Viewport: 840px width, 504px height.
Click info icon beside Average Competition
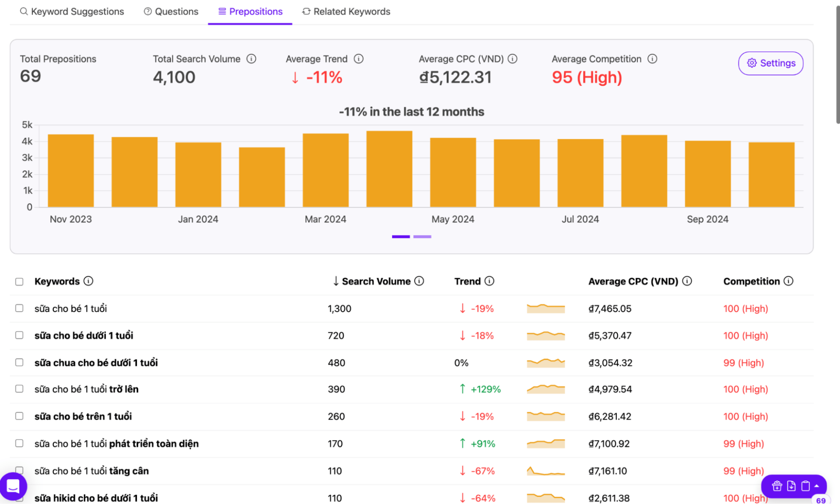point(652,59)
